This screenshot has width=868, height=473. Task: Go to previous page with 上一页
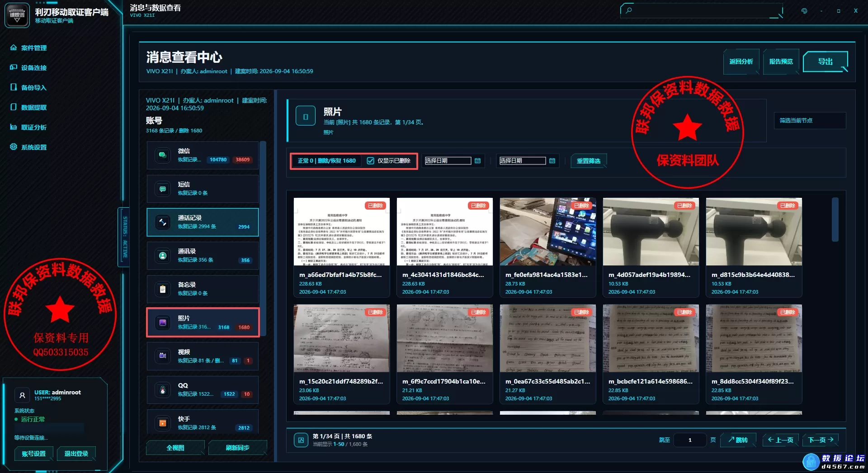pos(781,440)
